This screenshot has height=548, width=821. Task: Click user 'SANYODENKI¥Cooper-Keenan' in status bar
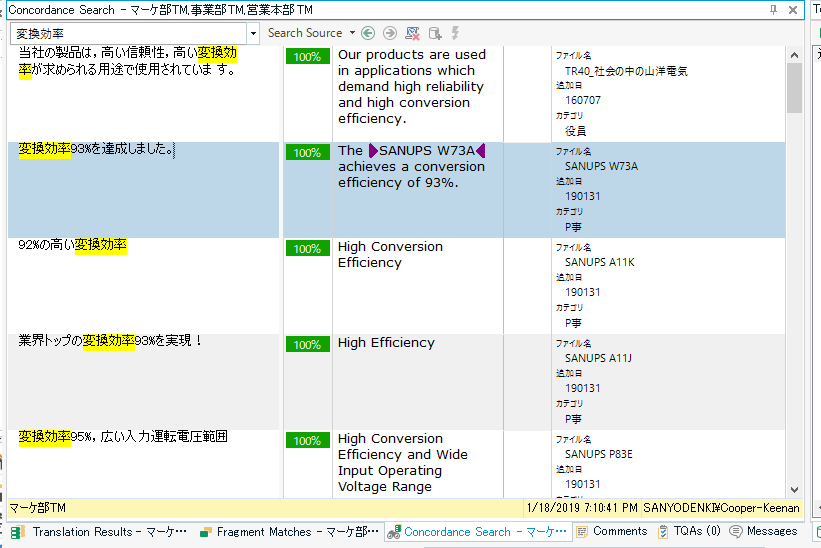coord(722,508)
